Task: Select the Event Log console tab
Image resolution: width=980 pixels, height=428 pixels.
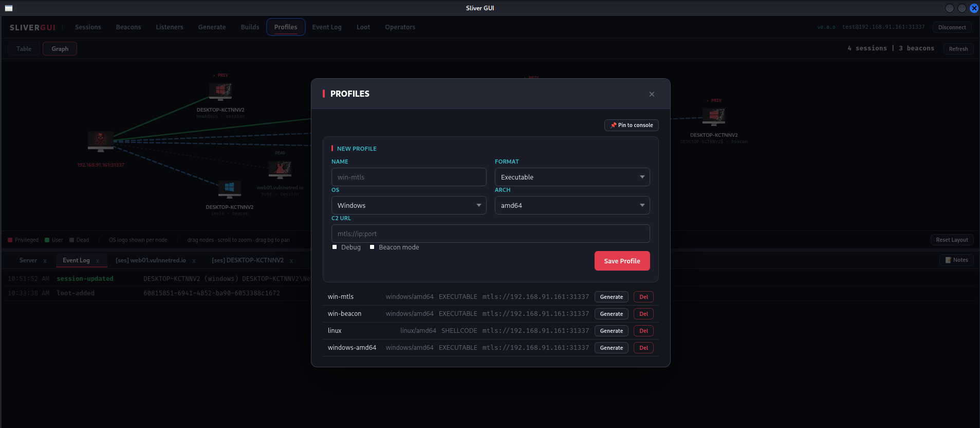Action: click(x=76, y=260)
